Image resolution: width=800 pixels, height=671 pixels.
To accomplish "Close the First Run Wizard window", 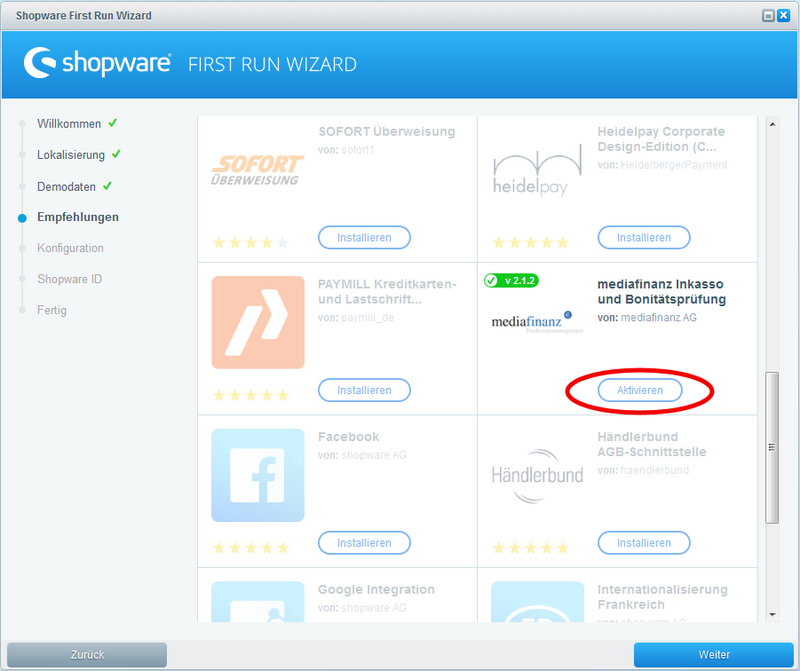I will coord(783,16).
